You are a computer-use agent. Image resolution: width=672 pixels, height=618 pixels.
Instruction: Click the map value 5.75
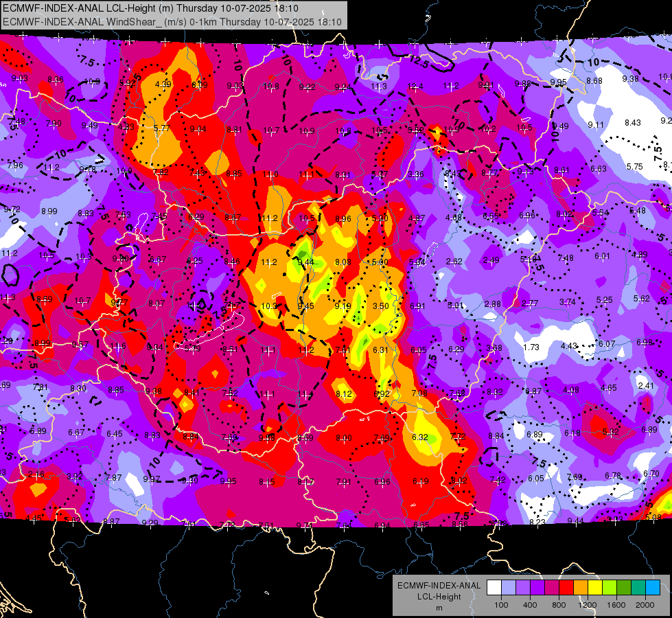(634, 166)
